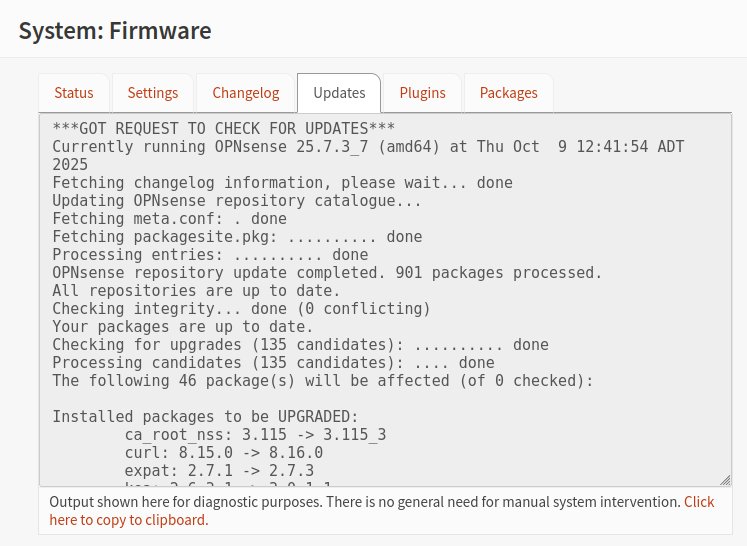The width and height of the screenshot is (747, 546).
Task: Click the Fetching changelog information line
Action: (x=282, y=183)
